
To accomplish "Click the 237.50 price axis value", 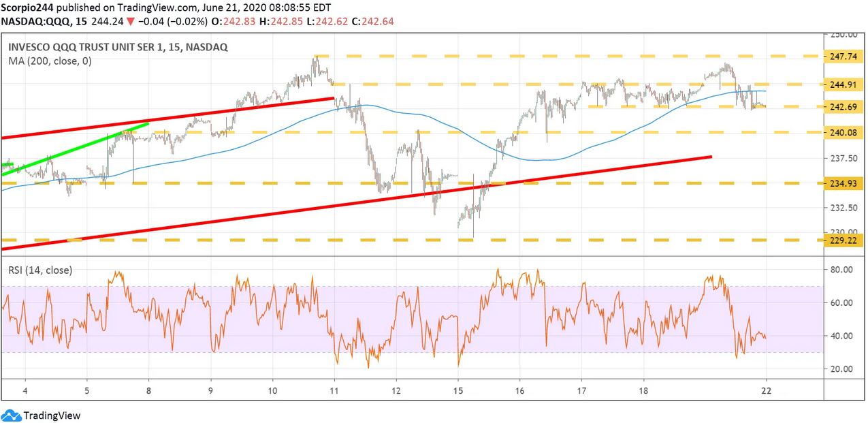I will tap(843, 158).
